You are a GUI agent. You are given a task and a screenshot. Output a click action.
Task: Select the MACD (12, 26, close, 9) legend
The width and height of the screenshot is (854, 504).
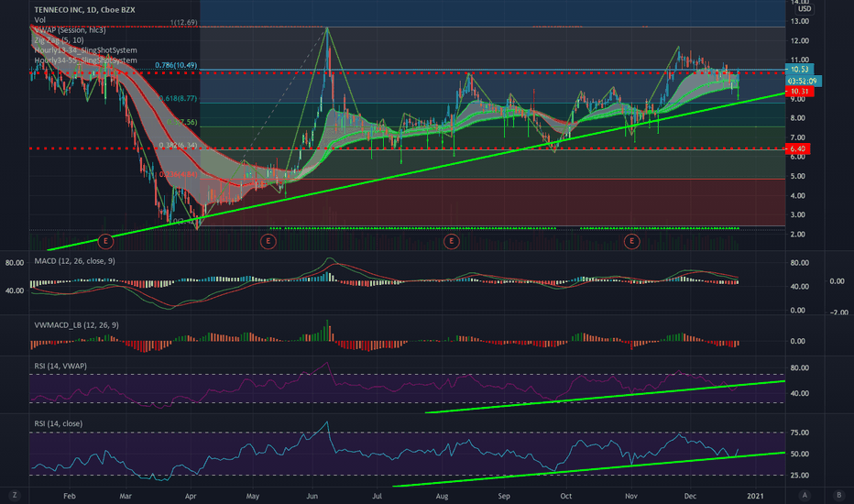pos(74,261)
